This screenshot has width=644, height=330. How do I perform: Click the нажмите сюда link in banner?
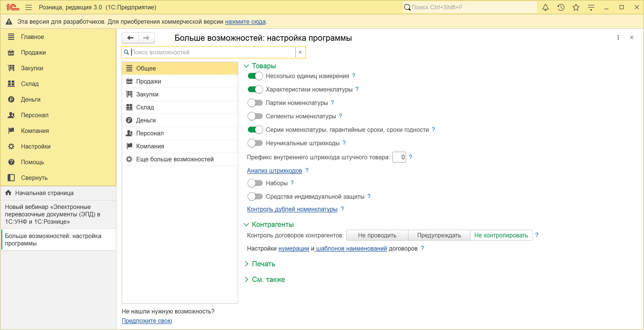245,22
